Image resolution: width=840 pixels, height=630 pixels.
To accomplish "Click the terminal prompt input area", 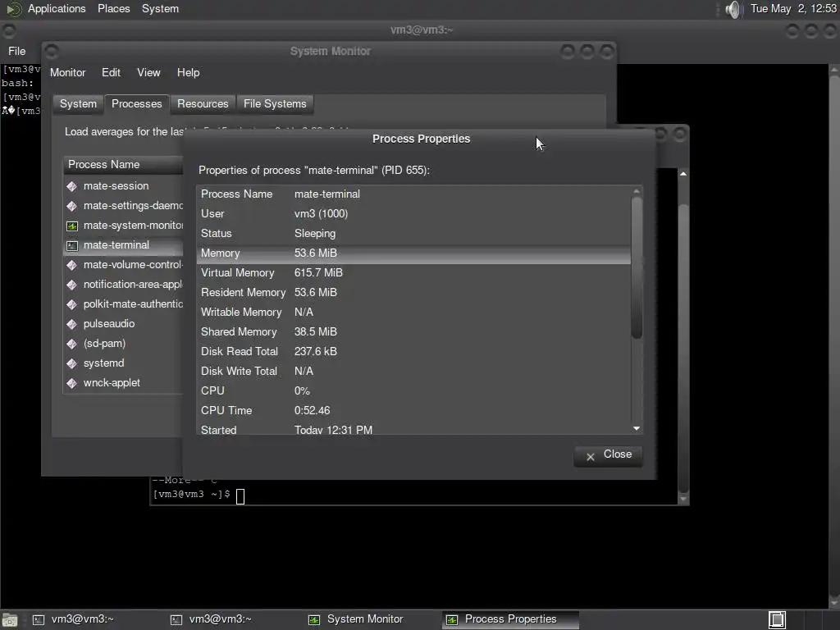I will [240, 496].
